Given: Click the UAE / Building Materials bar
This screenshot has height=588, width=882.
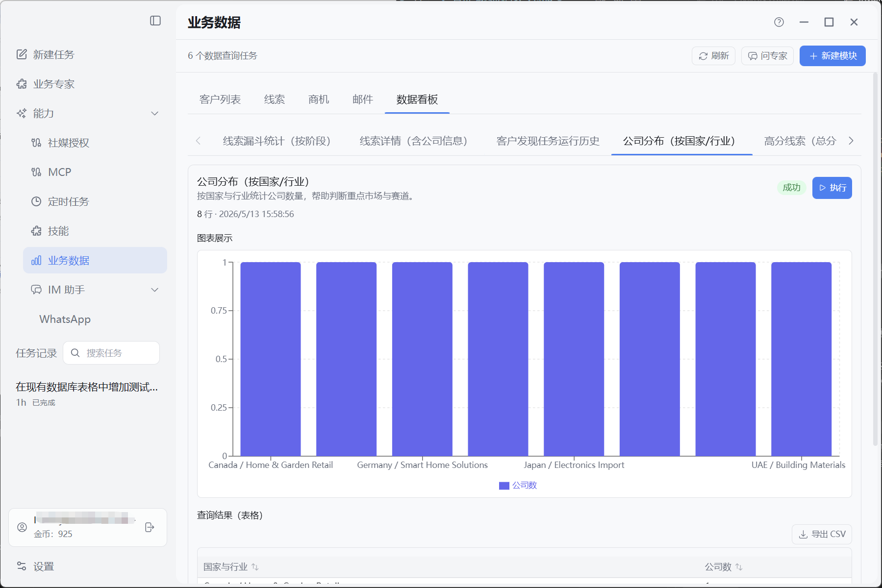Looking at the screenshot, I should pyautogui.click(x=801, y=359).
